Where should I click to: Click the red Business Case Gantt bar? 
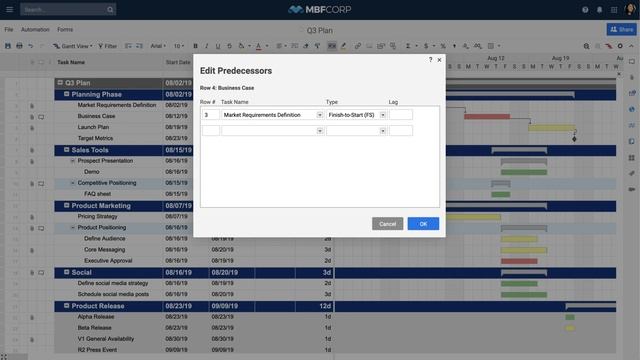click(487, 117)
